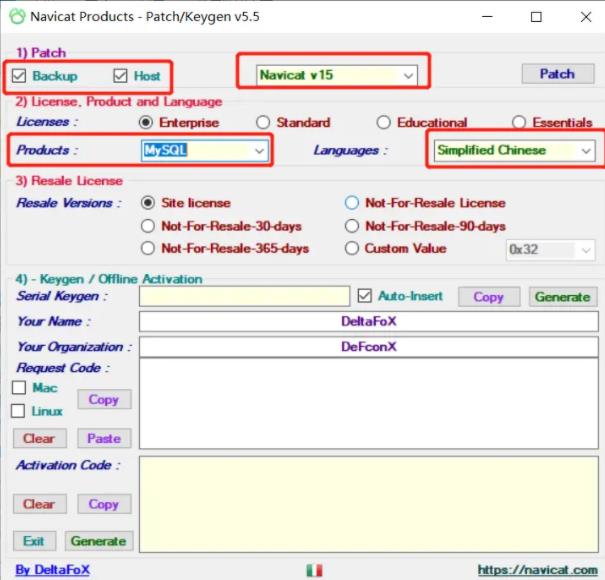Image resolution: width=605 pixels, height=580 pixels.
Task: Click the Italian flag icon
Action: (314, 570)
